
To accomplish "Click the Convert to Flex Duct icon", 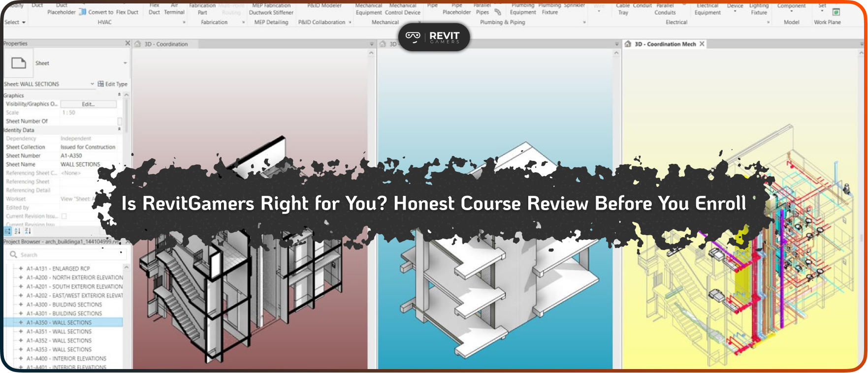I will point(83,12).
